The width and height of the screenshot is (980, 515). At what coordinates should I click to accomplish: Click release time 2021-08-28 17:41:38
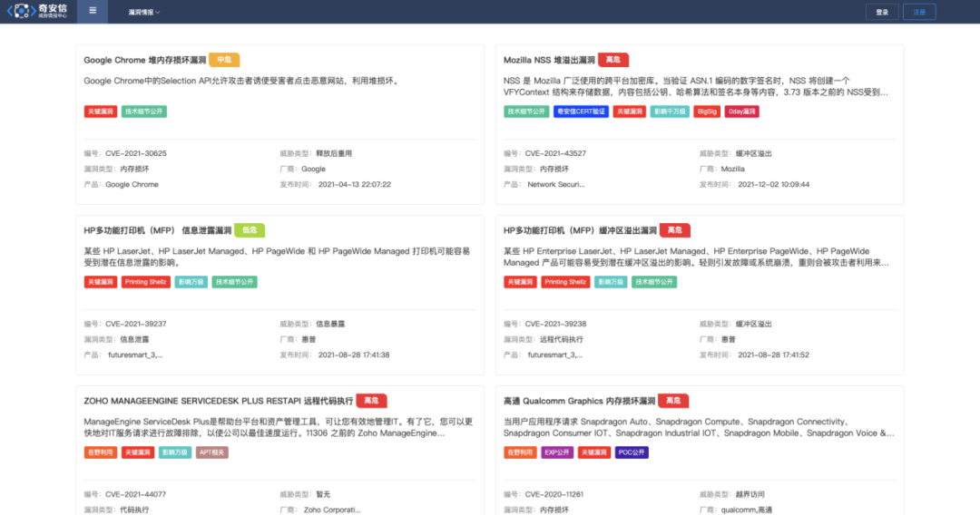point(354,355)
